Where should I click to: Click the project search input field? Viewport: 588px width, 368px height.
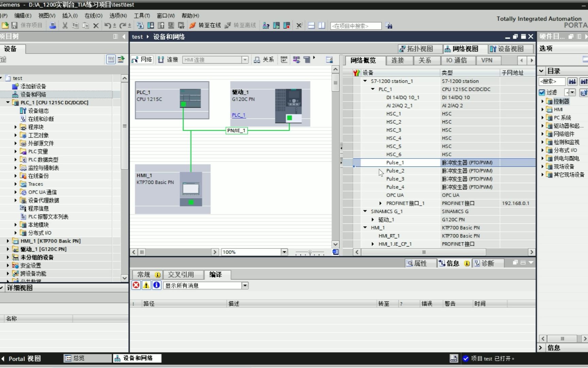tap(356, 26)
